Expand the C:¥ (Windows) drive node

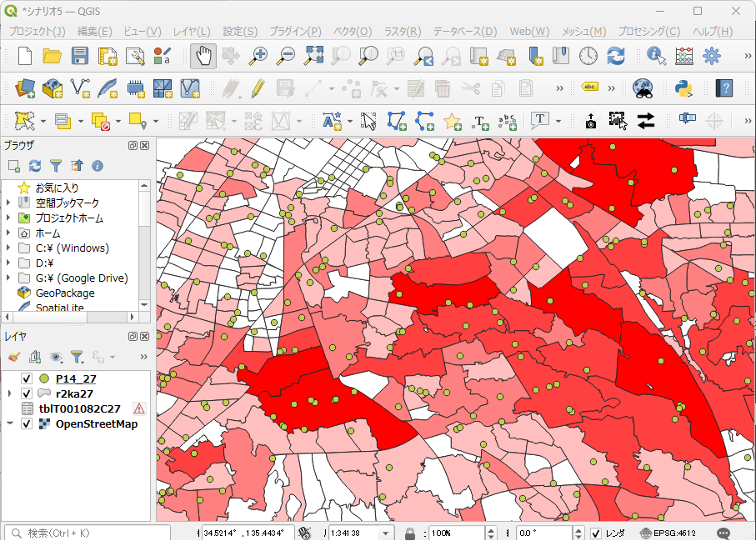click(x=9, y=248)
